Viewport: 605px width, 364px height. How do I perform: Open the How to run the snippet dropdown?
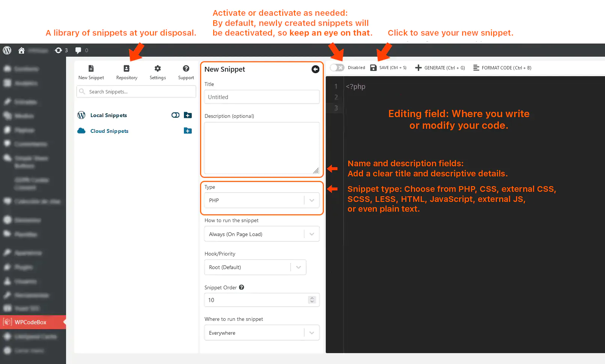pyautogui.click(x=262, y=234)
